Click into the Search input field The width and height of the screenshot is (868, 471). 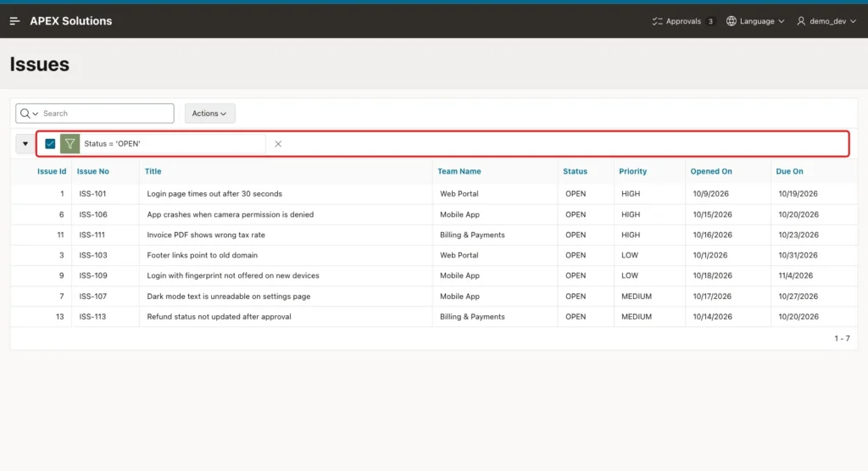coord(107,114)
